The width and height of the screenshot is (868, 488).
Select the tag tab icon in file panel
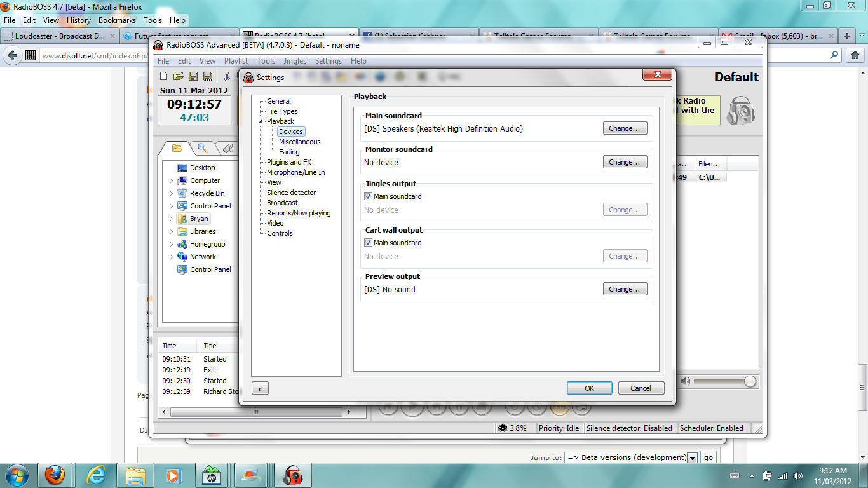[228, 148]
